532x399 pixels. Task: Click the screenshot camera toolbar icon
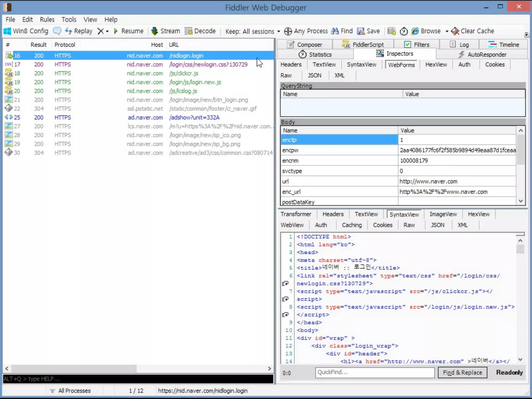pos(391,31)
